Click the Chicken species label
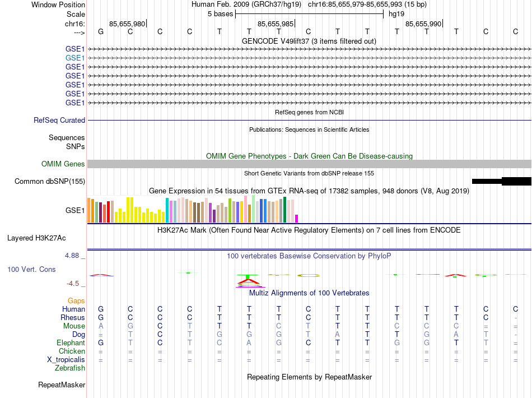Image resolution: width=532 pixels, height=398 pixels. click(x=72, y=351)
